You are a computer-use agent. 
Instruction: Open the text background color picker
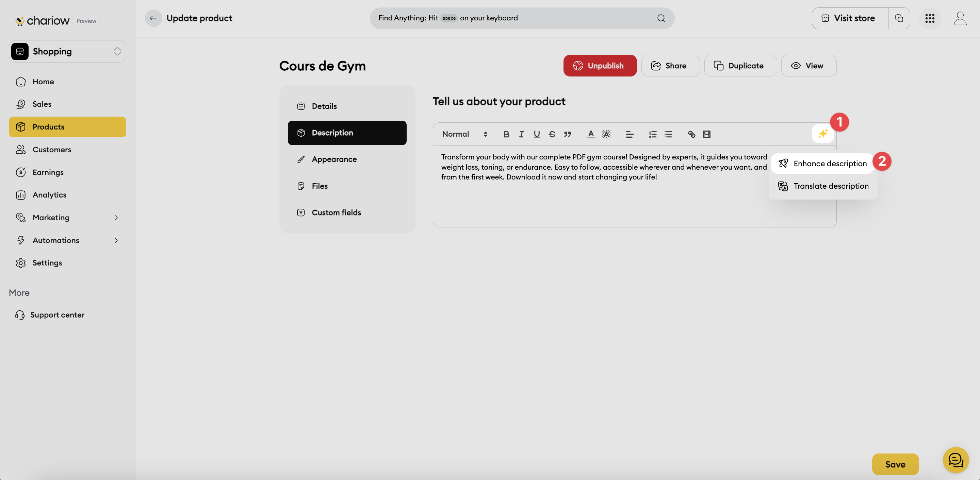pyautogui.click(x=606, y=134)
